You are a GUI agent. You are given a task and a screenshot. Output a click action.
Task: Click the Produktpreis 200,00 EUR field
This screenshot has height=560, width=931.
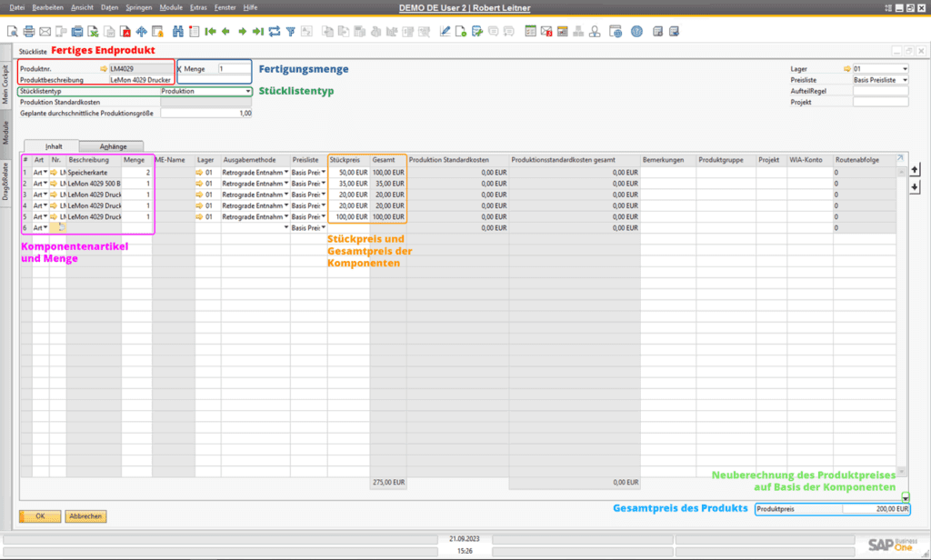tap(876, 509)
